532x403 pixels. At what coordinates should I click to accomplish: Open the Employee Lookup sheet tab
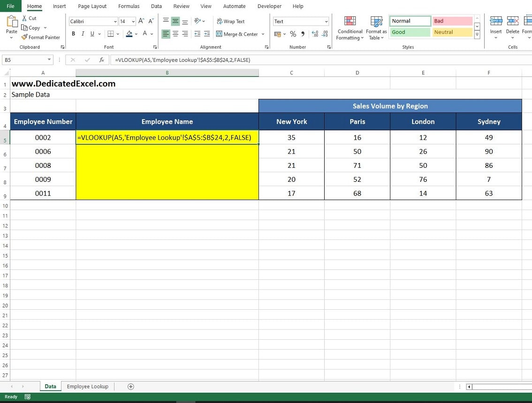pos(87,386)
